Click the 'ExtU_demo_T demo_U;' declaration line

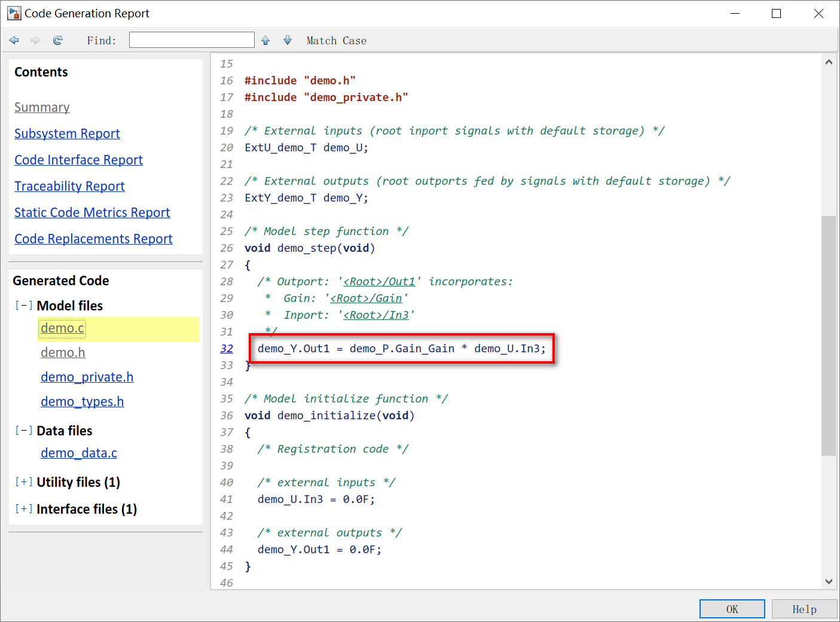307,148
